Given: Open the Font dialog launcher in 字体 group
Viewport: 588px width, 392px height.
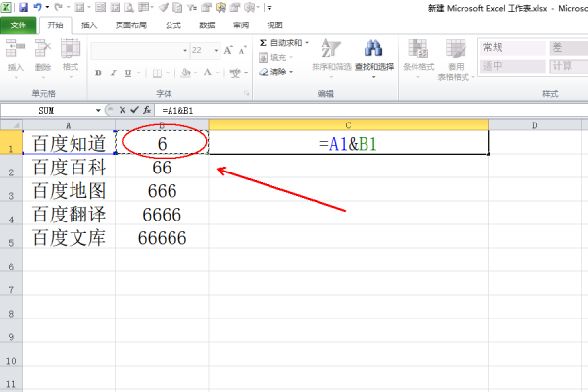Looking at the screenshot, I should (x=246, y=93).
